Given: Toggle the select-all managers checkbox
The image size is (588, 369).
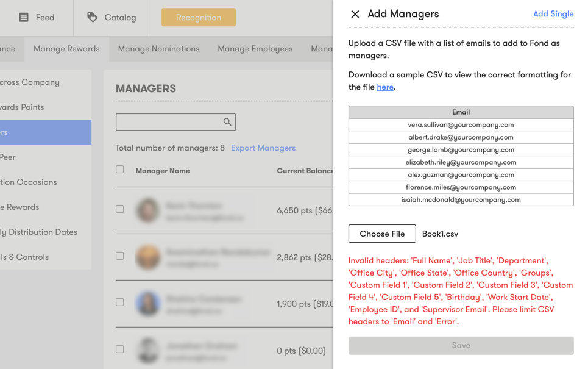Looking at the screenshot, I should click(x=119, y=170).
